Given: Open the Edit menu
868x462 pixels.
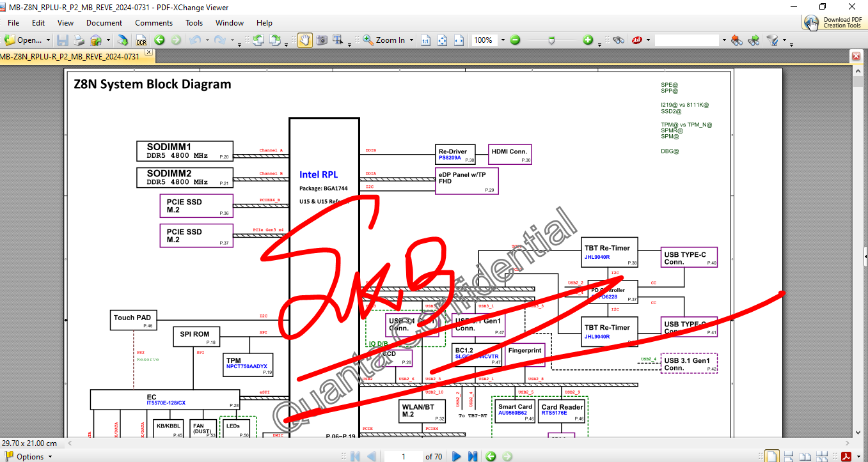Looking at the screenshot, I should pos(38,22).
